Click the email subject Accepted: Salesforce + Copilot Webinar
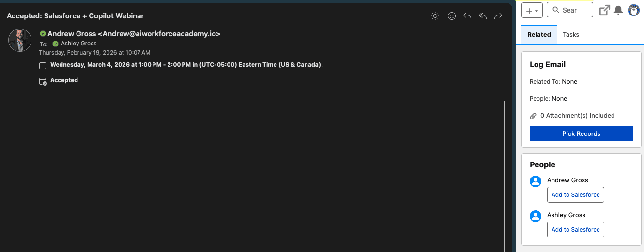Screen dimensions: 644x252 76,15
